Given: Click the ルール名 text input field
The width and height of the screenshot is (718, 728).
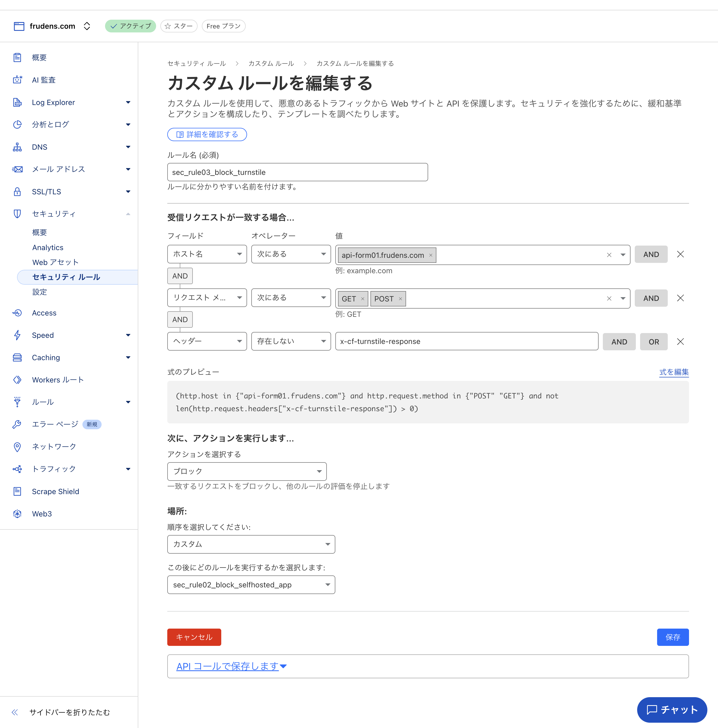Looking at the screenshot, I should [298, 172].
